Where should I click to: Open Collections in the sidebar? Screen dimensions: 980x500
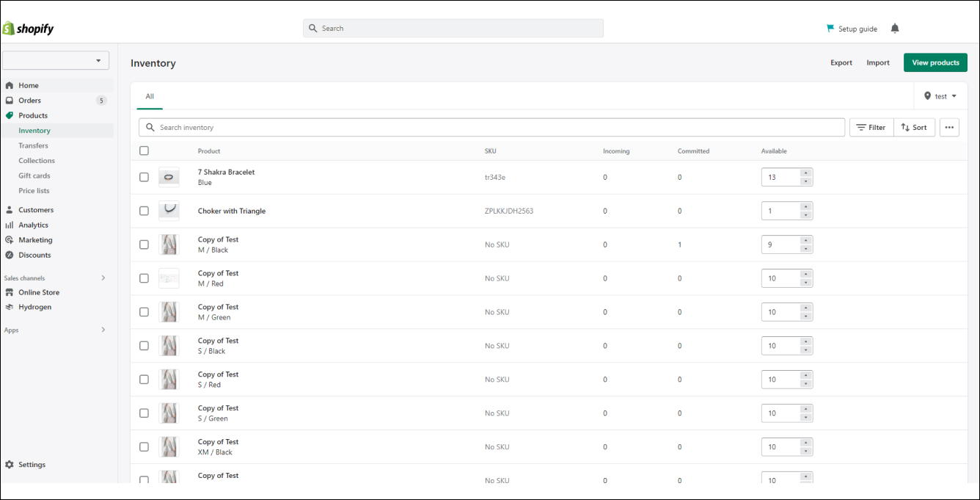pyautogui.click(x=37, y=161)
